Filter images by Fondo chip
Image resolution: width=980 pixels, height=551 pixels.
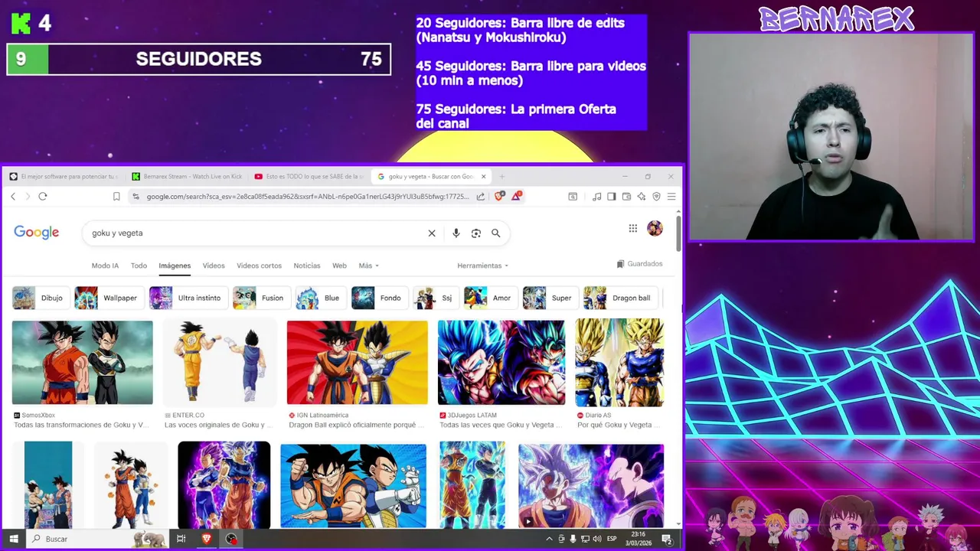380,298
